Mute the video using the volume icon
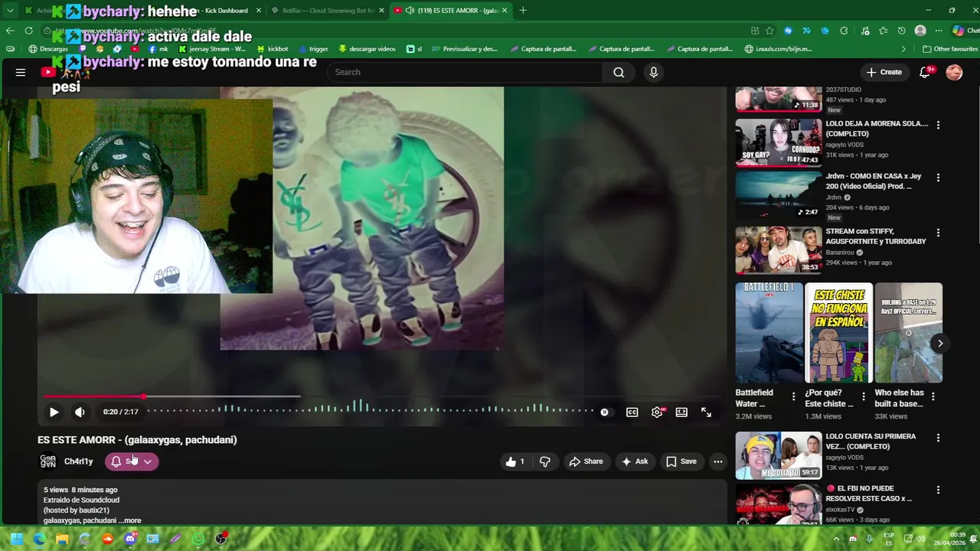 (x=80, y=412)
